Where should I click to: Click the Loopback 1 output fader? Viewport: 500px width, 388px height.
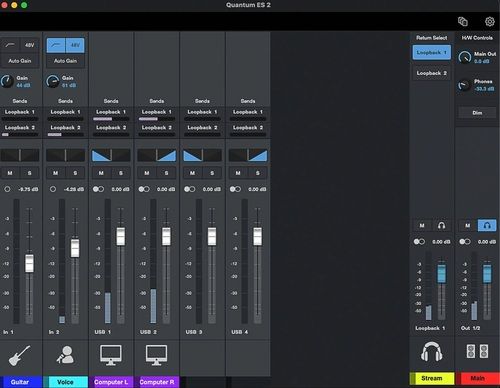tap(441, 274)
